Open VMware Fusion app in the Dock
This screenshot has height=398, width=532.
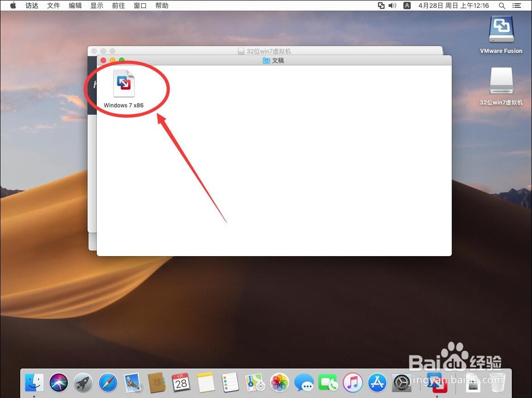pos(437,383)
